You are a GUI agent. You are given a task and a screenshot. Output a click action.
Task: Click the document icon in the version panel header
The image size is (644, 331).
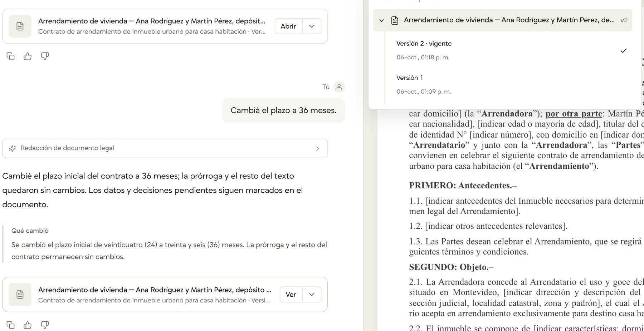coord(395,20)
